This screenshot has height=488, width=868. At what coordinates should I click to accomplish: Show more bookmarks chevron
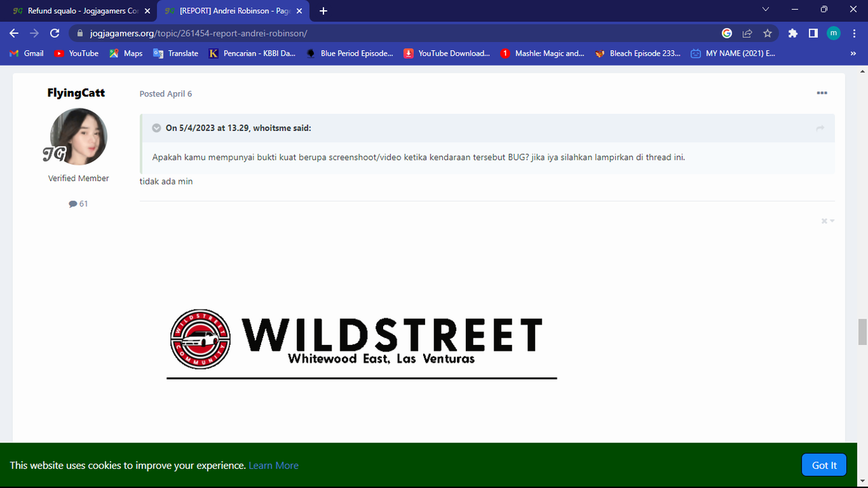click(x=853, y=53)
